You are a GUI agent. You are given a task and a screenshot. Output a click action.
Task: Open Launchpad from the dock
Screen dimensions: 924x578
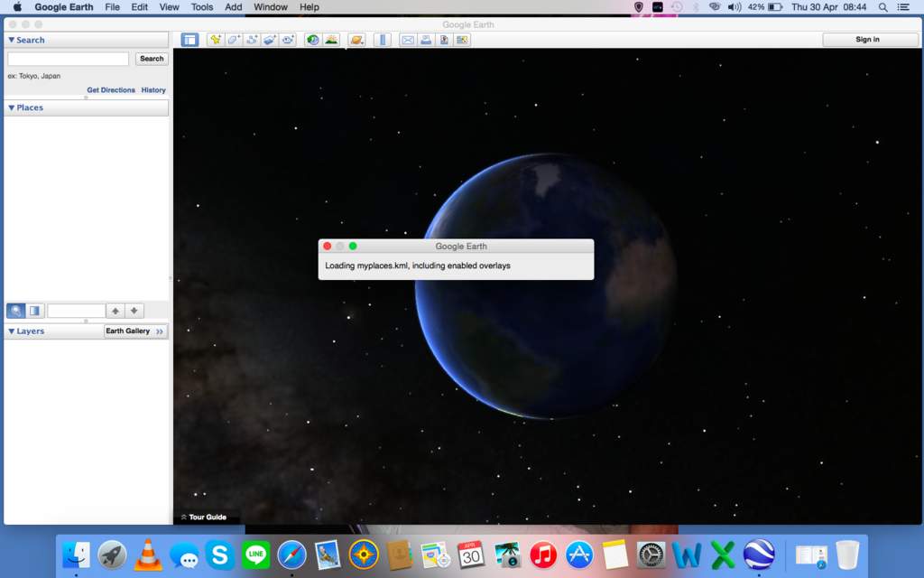(x=112, y=555)
